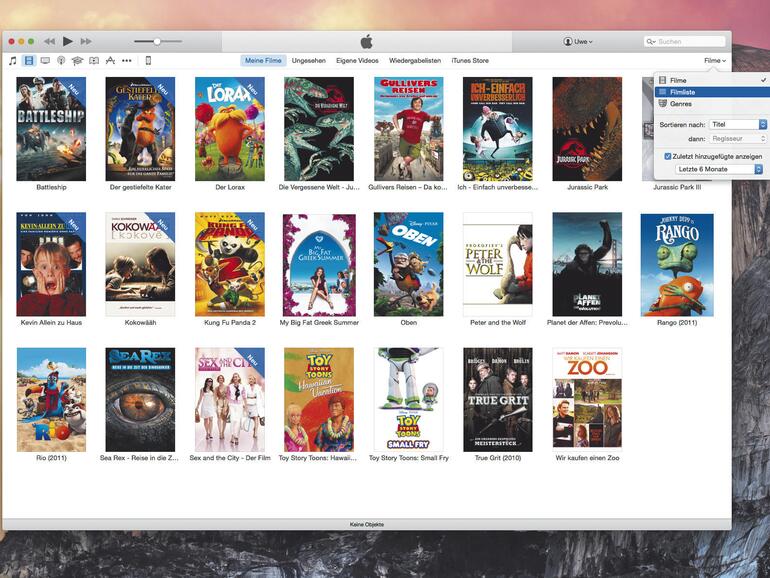The width and height of the screenshot is (770, 578).
Task: Open the Rio (2011) poster
Action: pyautogui.click(x=51, y=400)
